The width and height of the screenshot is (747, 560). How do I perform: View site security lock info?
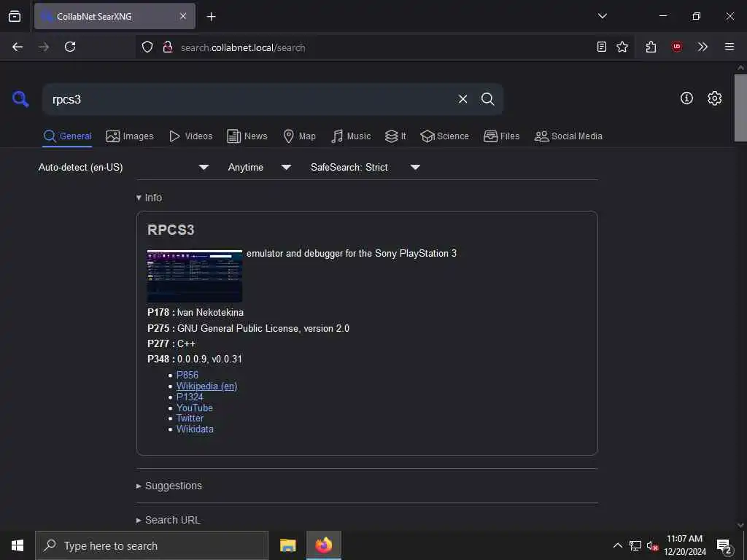[167, 47]
